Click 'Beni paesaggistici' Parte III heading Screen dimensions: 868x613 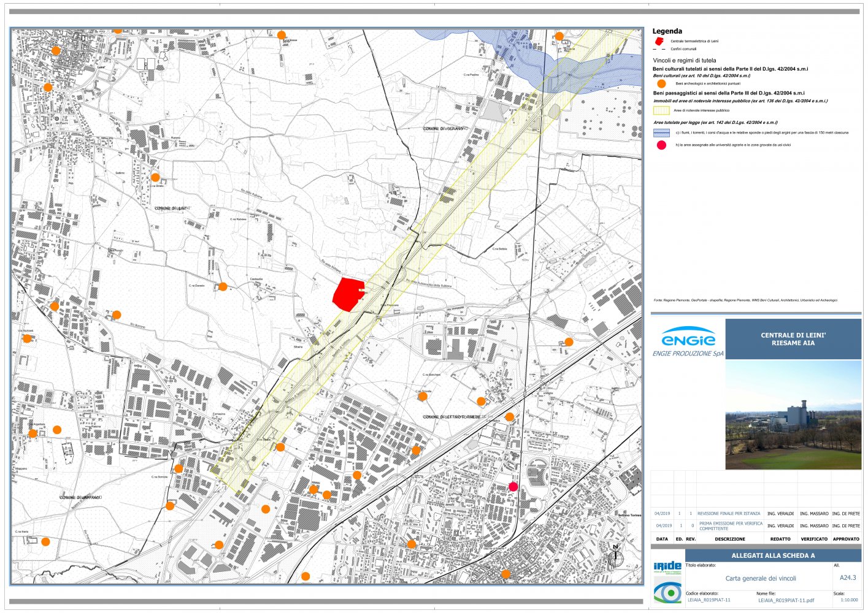tap(729, 93)
